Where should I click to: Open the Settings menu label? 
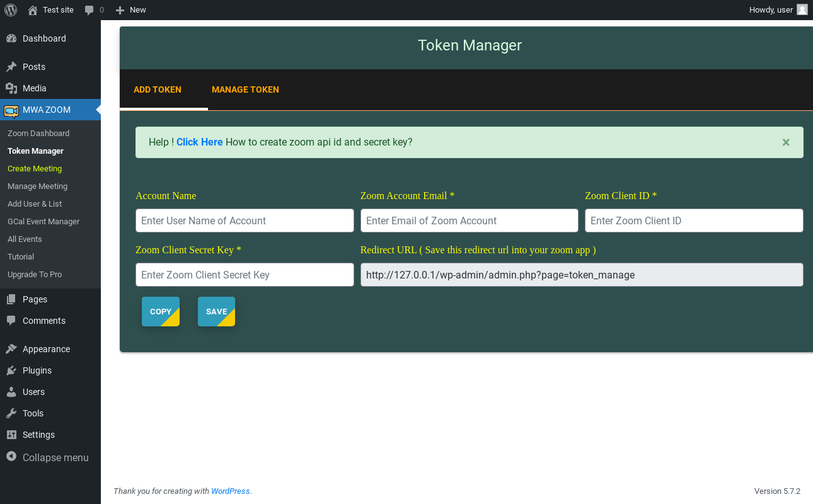(x=38, y=435)
